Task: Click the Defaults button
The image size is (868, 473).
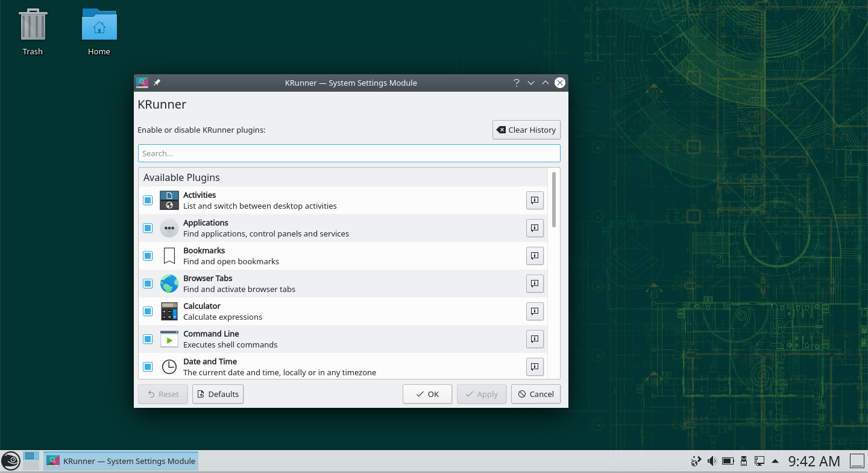Action: 218,394
